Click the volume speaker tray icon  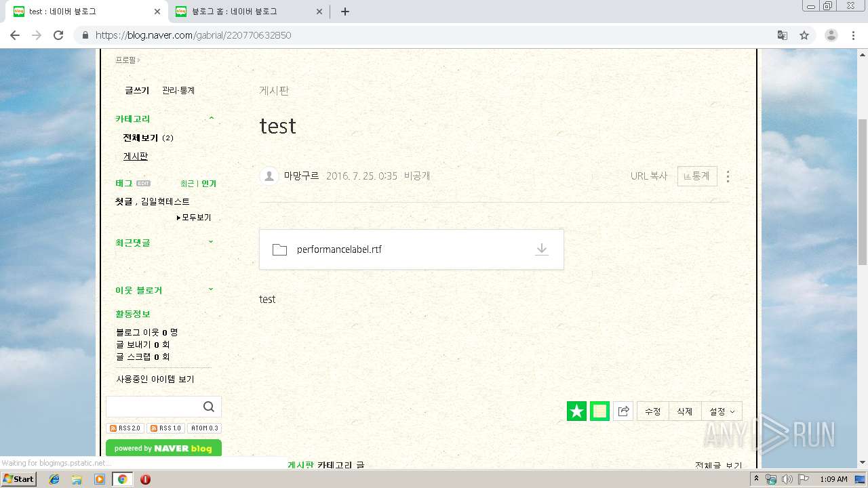pyautogui.click(x=787, y=479)
